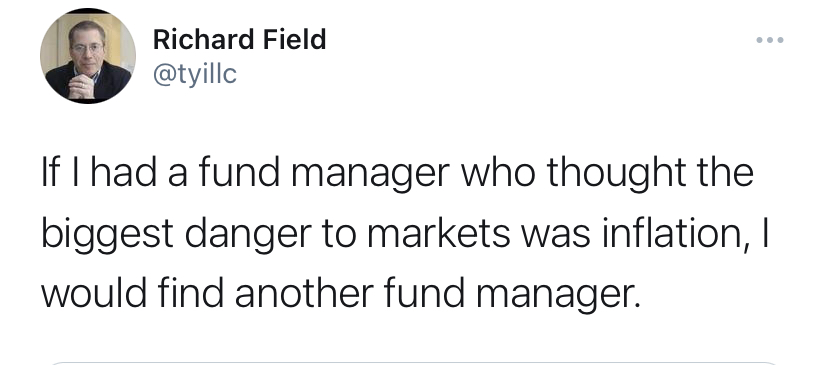828x365 pixels.
Task: Open the Richard Field display name link
Action: [x=239, y=40]
